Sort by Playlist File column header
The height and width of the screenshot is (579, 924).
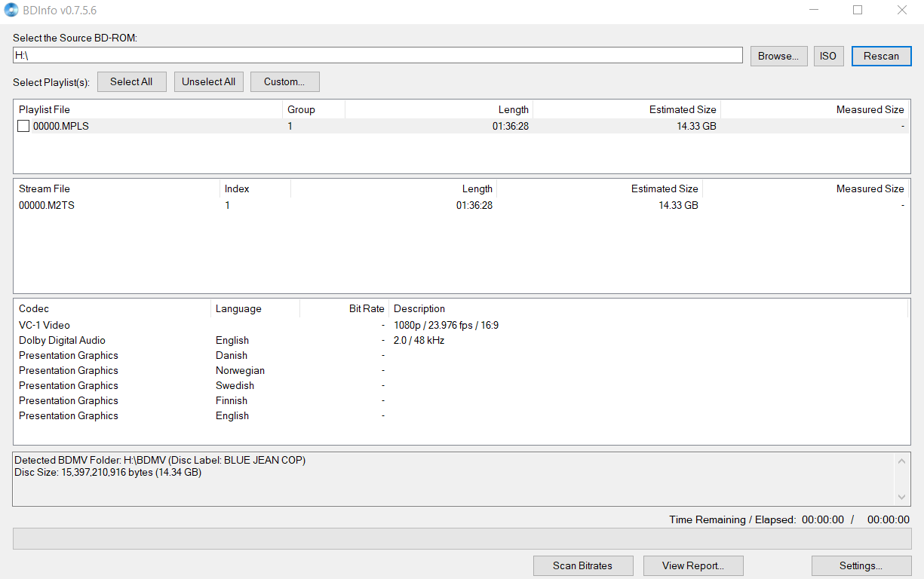pos(148,109)
